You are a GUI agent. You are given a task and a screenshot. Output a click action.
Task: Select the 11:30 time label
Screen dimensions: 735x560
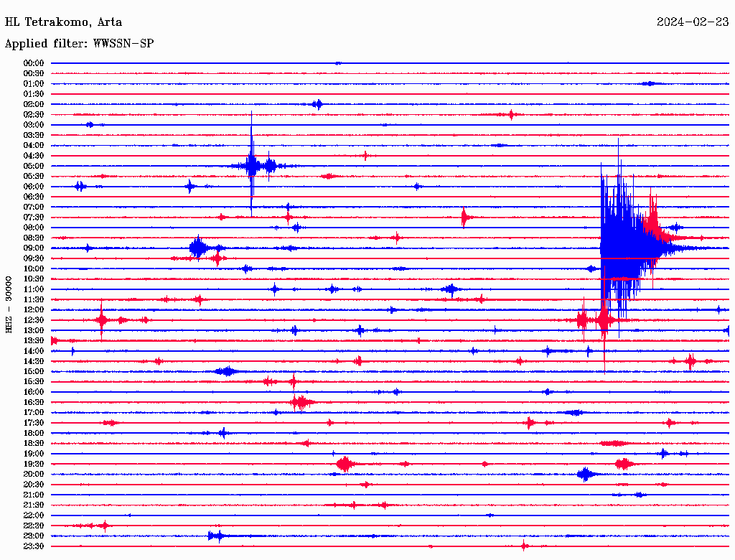[x=34, y=299]
